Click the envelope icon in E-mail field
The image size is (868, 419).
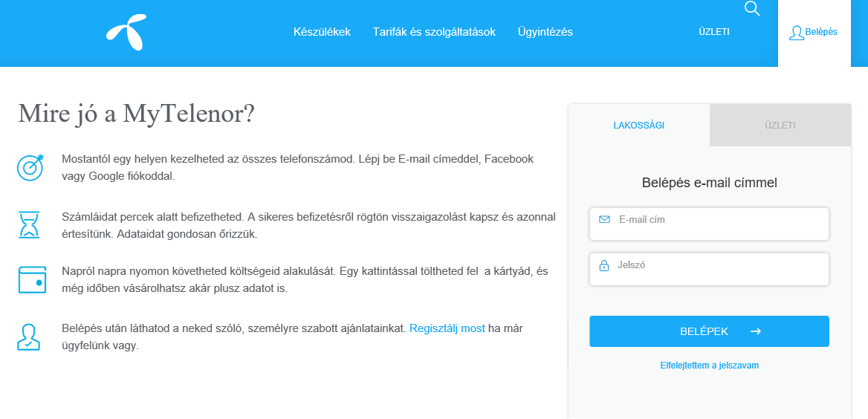(604, 220)
